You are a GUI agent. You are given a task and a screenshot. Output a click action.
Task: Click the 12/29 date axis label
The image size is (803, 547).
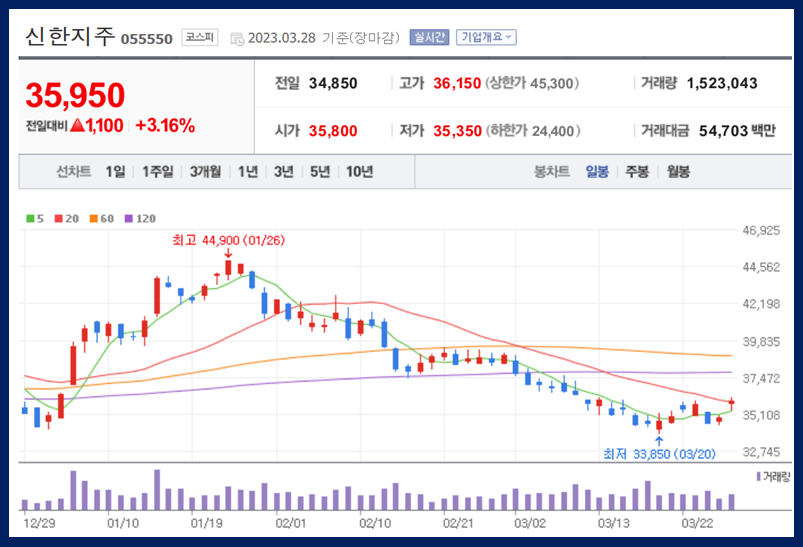click(x=39, y=523)
